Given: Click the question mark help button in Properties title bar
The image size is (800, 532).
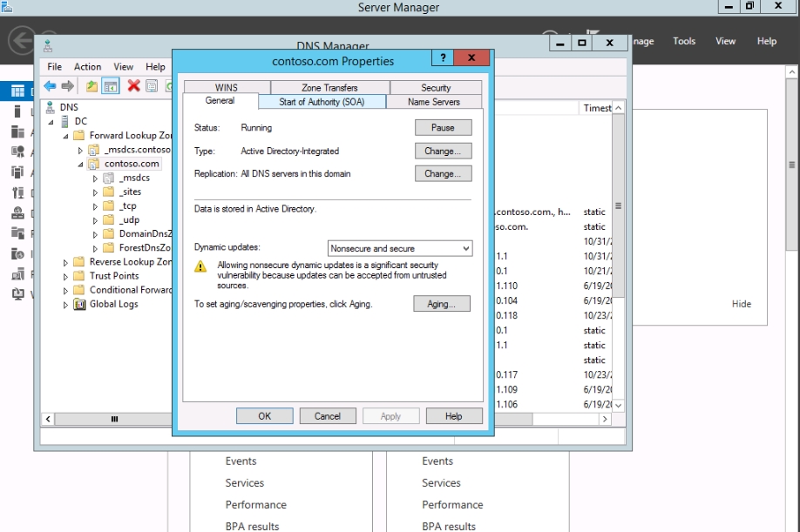Looking at the screenshot, I should (x=443, y=57).
